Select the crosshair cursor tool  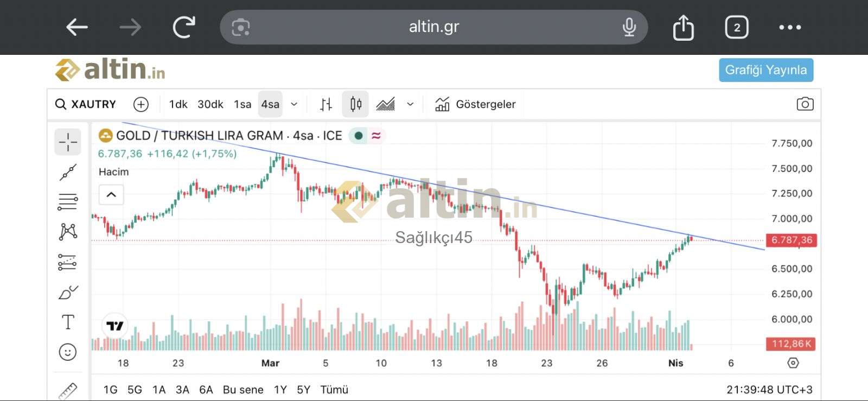pos(68,142)
